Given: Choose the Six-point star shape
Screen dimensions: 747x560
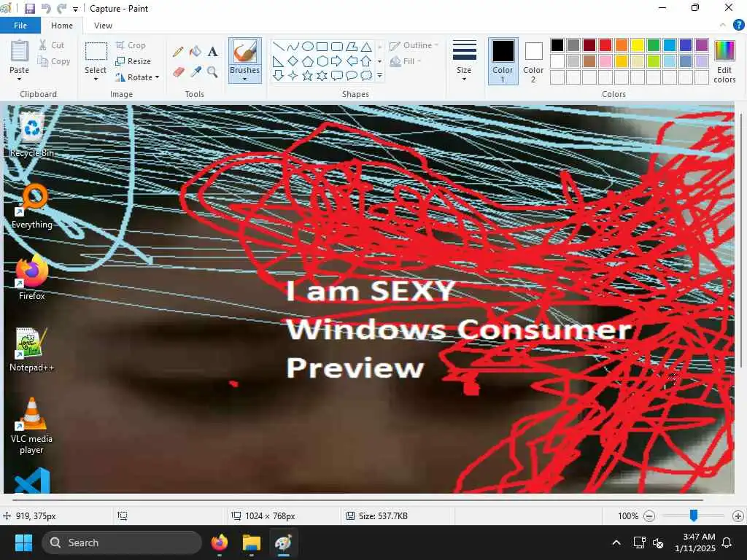Looking at the screenshot, I should [x=322, y=75].
